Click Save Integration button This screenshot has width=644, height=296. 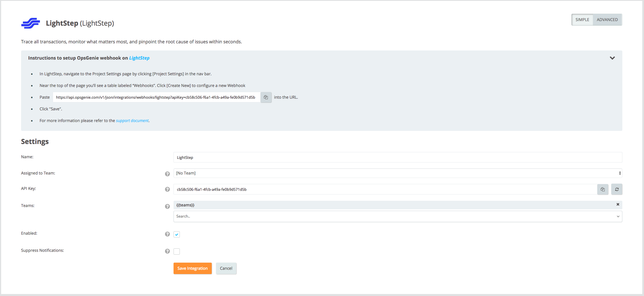click(193, 268)
